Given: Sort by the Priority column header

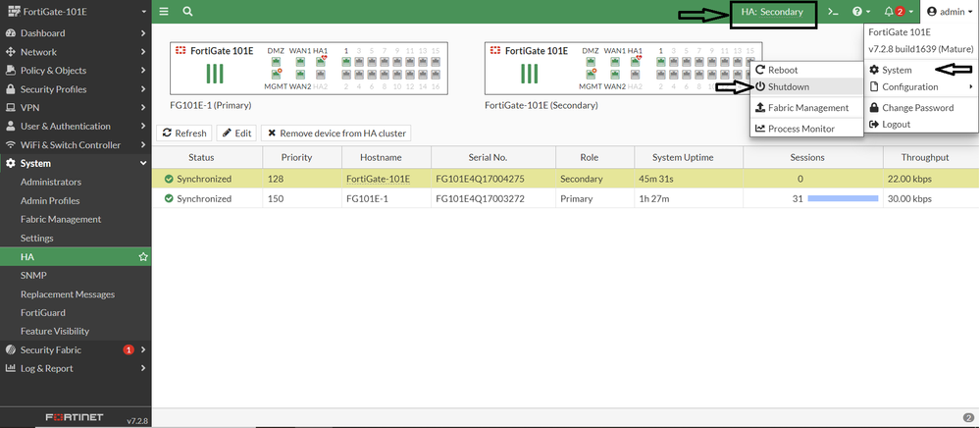Looking at the screenshot, I should click(x=297, y=158).
